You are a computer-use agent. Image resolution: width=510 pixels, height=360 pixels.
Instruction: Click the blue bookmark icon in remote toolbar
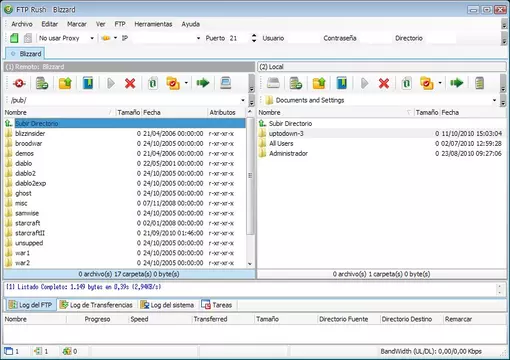point(88,83)
